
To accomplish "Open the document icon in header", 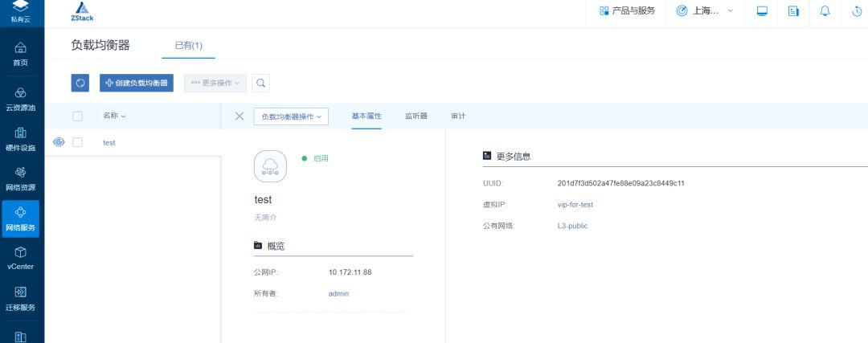I will click(793, 11).
